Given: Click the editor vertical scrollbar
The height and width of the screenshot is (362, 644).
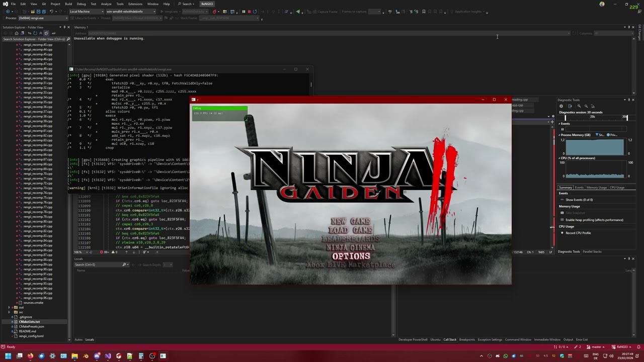Looking at the screenshot, I should pos(552,186).
